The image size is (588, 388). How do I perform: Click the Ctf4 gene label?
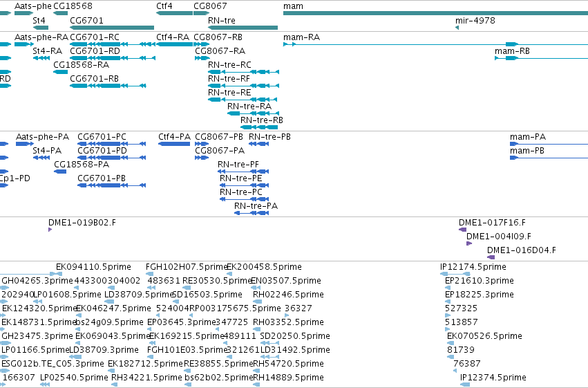pos(164,6)
